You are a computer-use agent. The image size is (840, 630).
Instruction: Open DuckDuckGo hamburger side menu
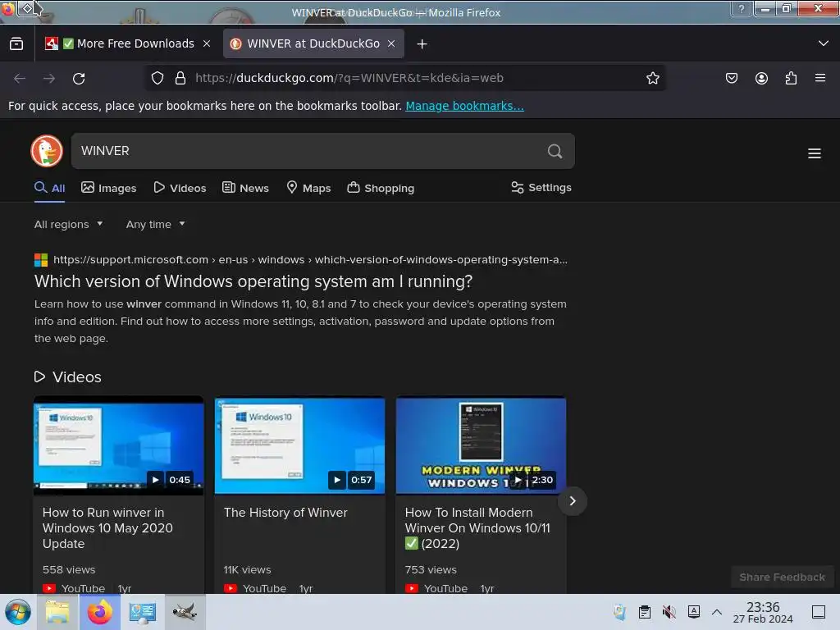click(x=815, y=153)
